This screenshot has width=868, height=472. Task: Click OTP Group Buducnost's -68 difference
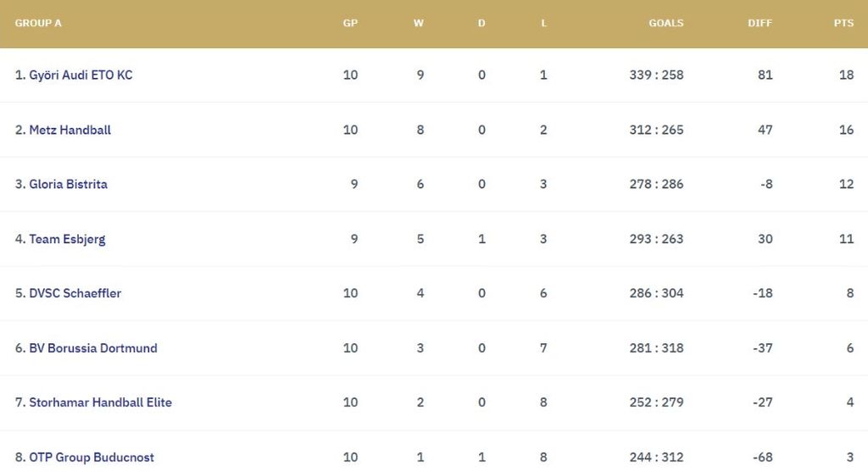click(762, 458)
